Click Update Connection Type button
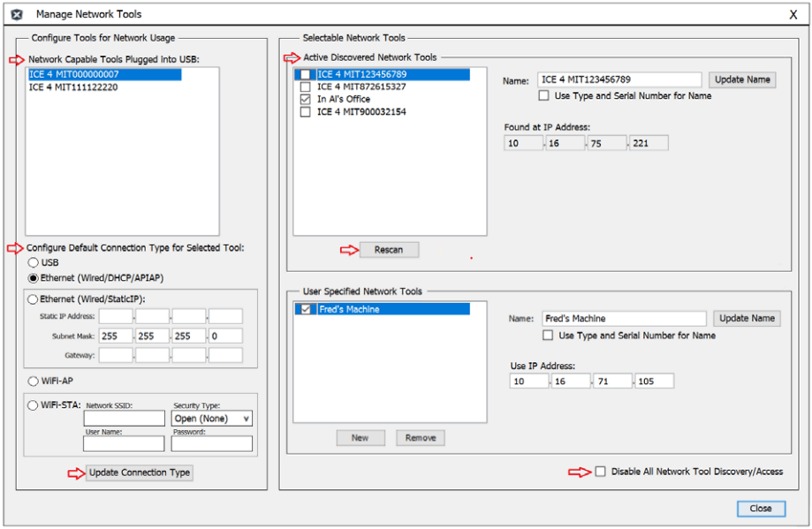The height and width of the screenshot is (529, 812). [x=140, y=472]
